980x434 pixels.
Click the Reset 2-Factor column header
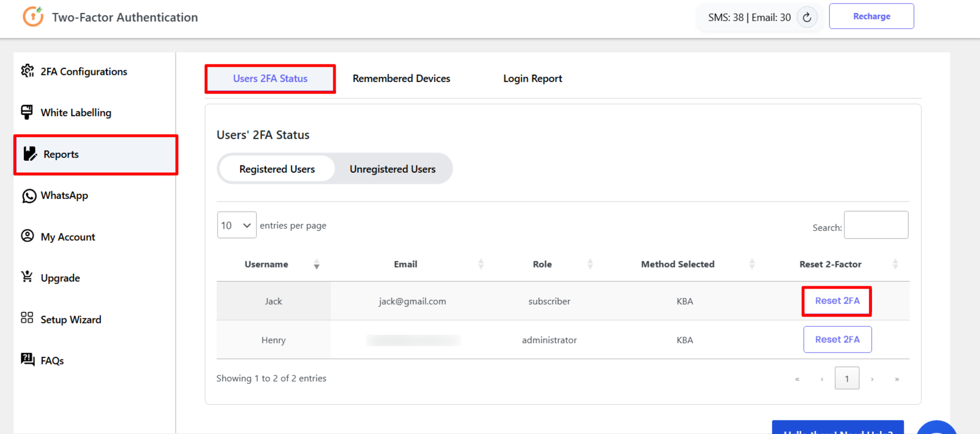[830, 264]
